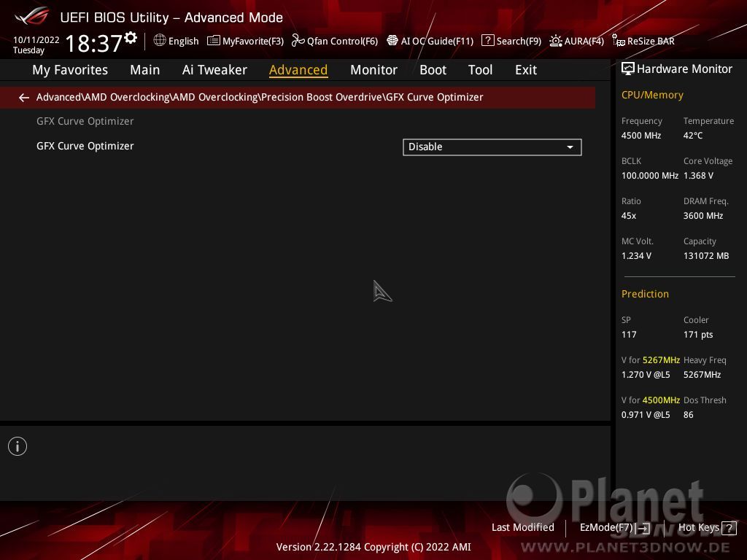
Task: Click the globe language icon
Action: [x=160, y=41]
